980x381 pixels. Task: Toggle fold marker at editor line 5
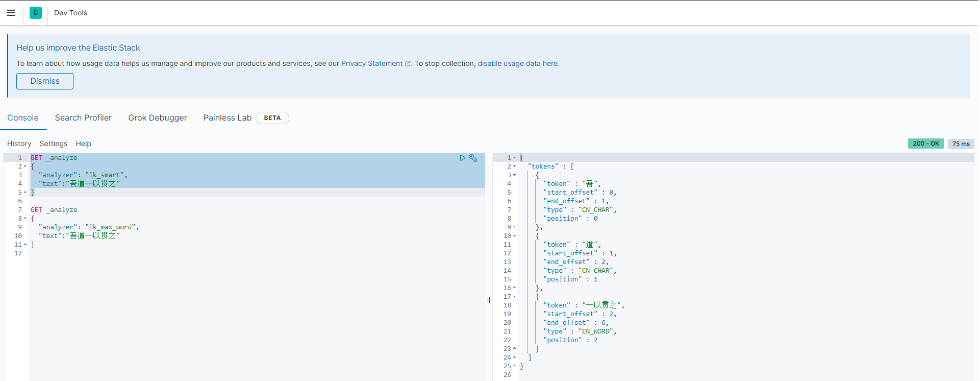pos(26,193)
